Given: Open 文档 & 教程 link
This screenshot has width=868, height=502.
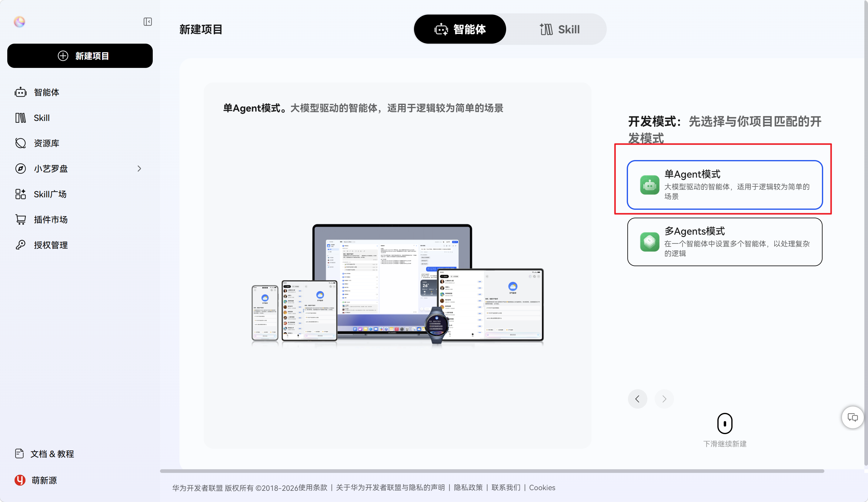Looking at the screenshot, I should (52, 454).
